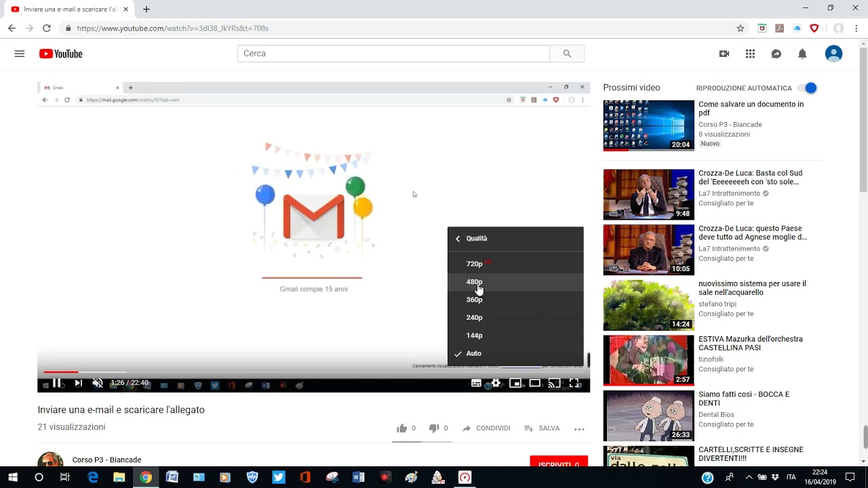Enter full screen mode
Screen dimensions: 868x488
coord(574,383)
